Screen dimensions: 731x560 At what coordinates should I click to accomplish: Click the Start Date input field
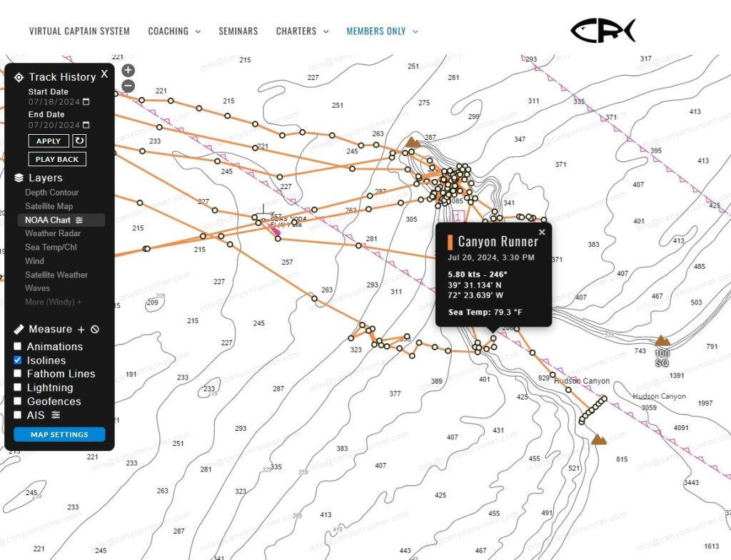pyautogui.click(x=59, y=101)
